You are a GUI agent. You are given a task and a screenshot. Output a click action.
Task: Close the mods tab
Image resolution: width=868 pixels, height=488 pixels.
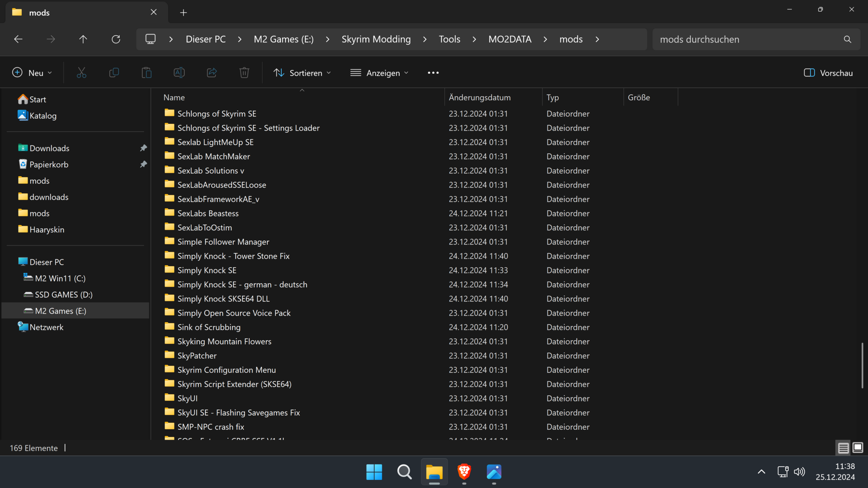[x=154, y=12]
